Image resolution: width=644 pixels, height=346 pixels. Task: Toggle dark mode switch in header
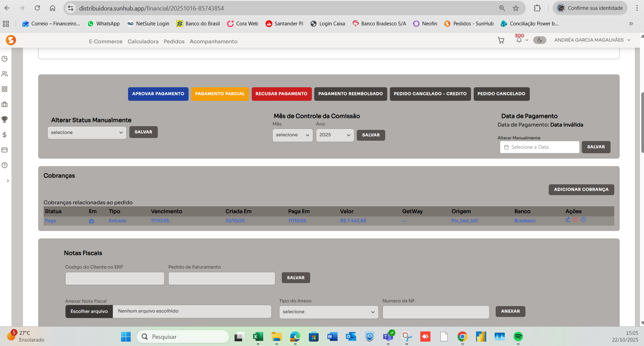coord(540,40)
